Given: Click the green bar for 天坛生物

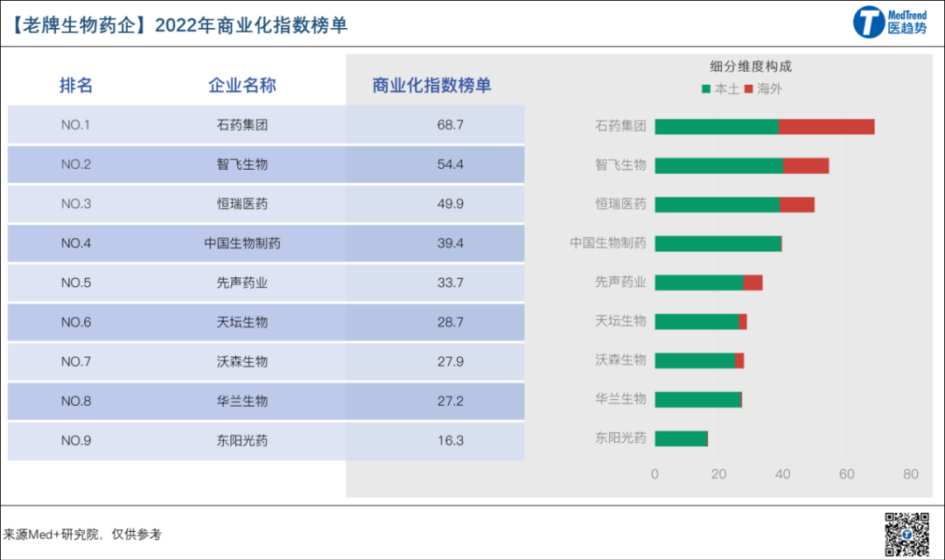Looking at the screenshot, I should point(696,322).
